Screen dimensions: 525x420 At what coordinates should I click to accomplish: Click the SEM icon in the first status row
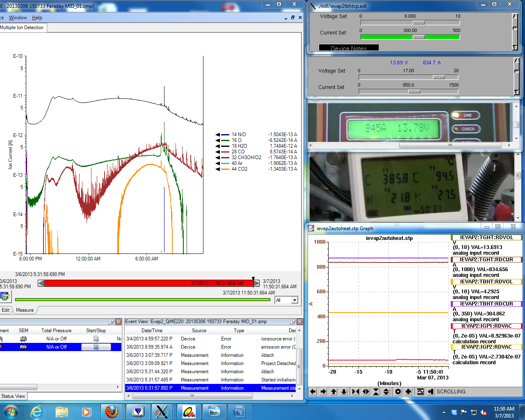(23, 339)
